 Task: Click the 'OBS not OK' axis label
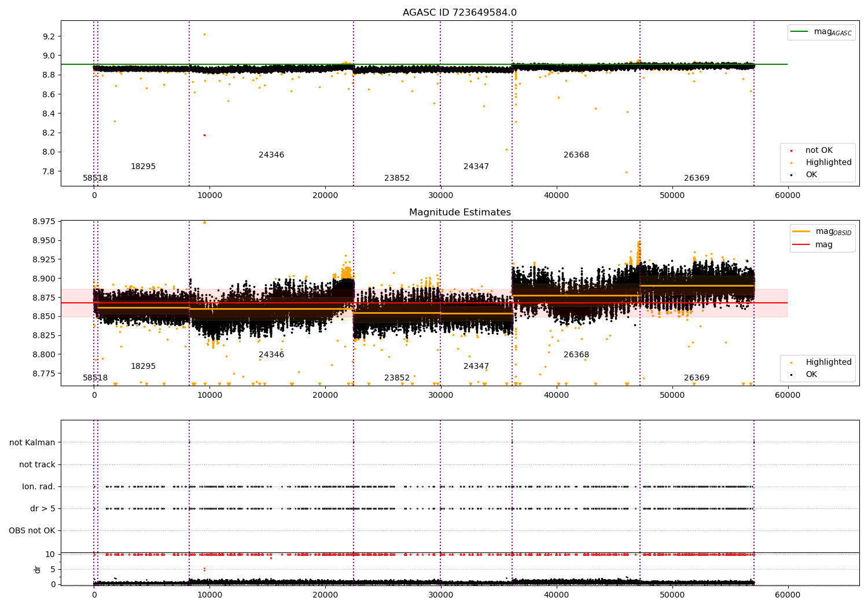click(32, 531)
